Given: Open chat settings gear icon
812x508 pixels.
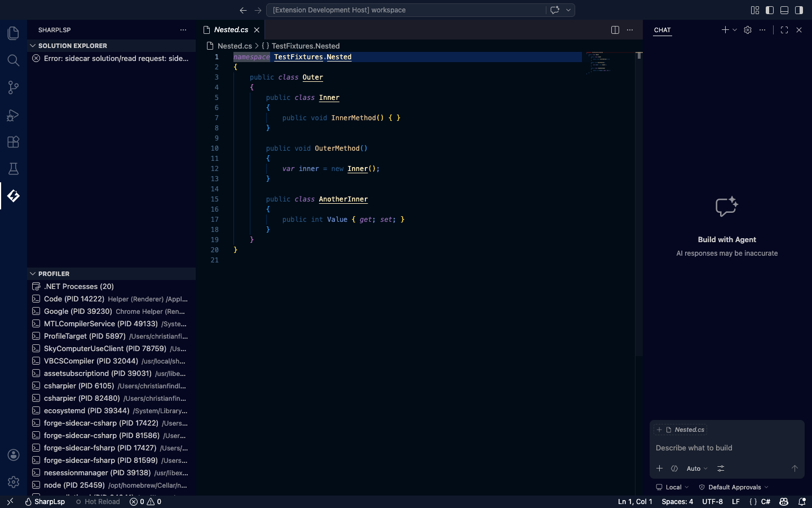Looking at the screenshot, I should [748, 30].
